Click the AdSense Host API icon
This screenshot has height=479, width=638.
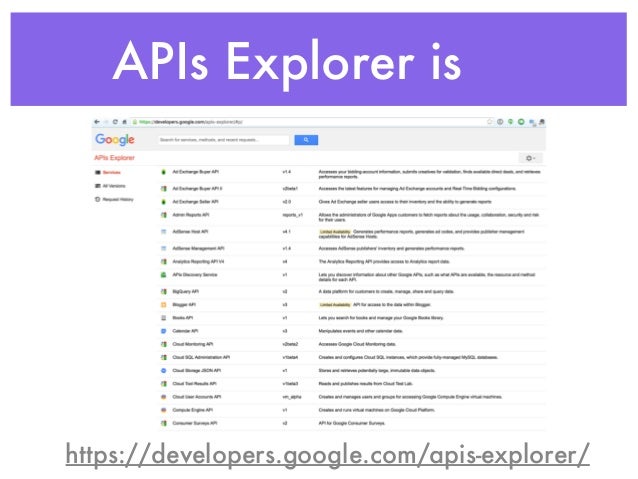[x=164, y=232]
